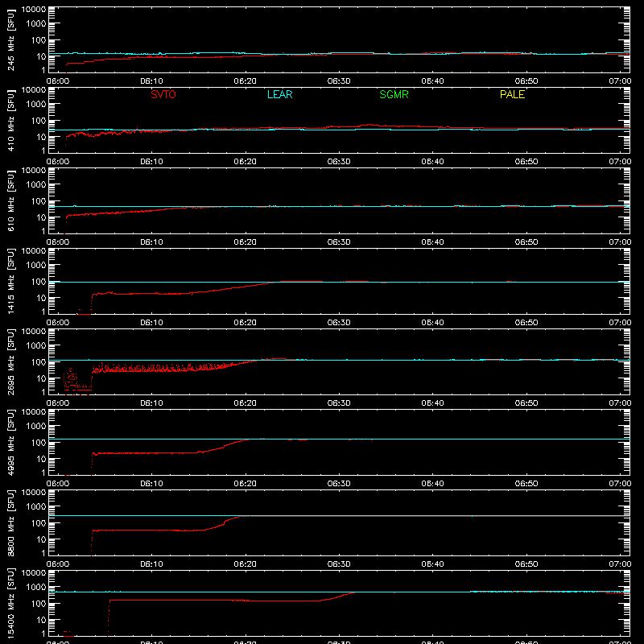Click 06:30 tick under the 8800 MHz panel

coord(339,564)
